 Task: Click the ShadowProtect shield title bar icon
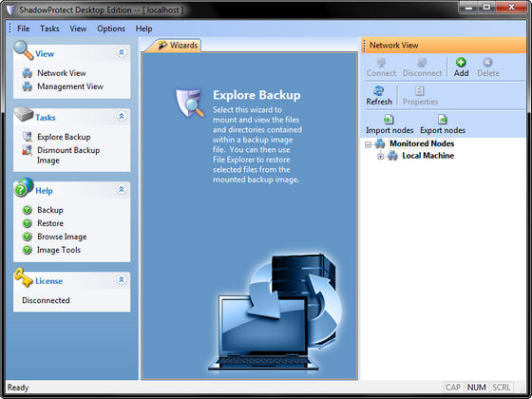coord(10,9)
